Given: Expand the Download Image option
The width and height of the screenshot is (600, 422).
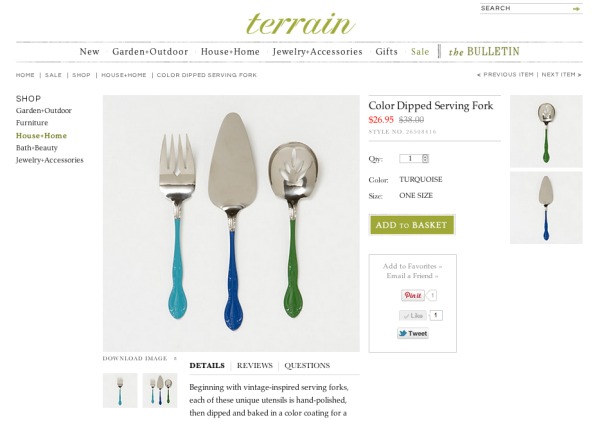Looking at the screenshot, I should tap(140, 358).
